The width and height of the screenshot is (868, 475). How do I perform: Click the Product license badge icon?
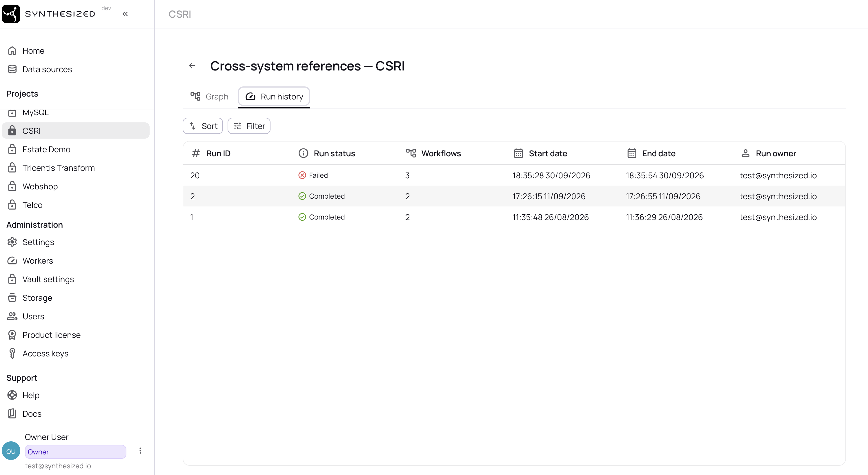pos(12,335)
